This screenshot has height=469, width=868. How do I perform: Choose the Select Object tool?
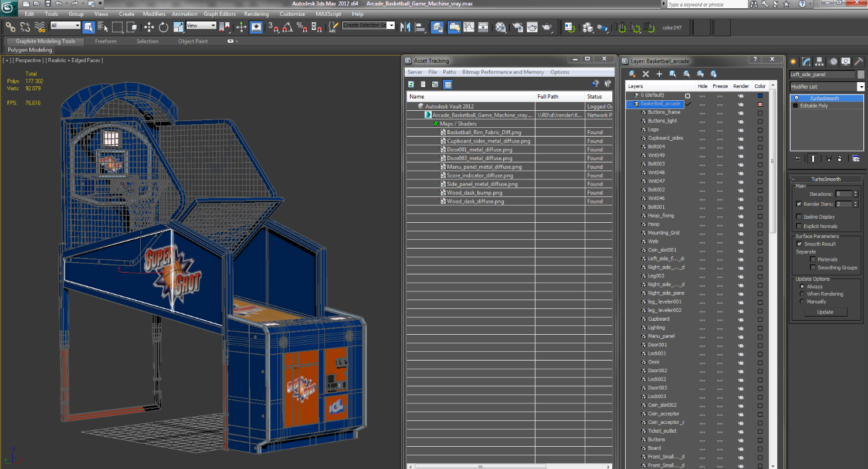pos(89,27)
